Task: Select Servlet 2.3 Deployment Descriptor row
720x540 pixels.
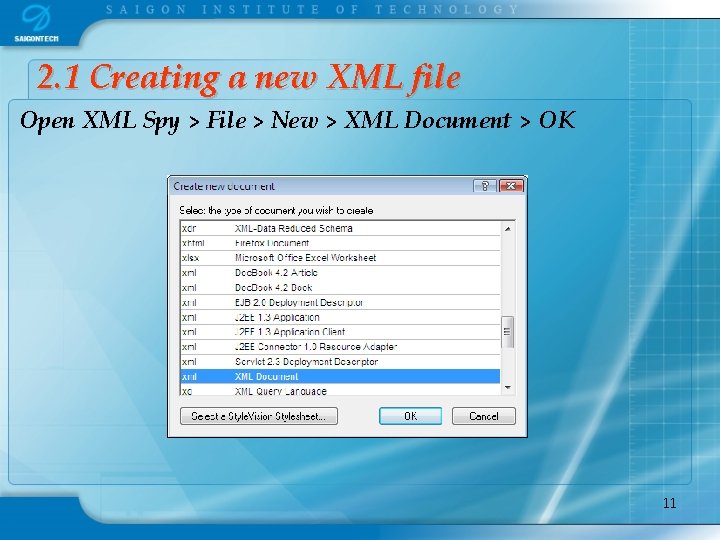Action: pyautogui.click(x=340, y=362)
